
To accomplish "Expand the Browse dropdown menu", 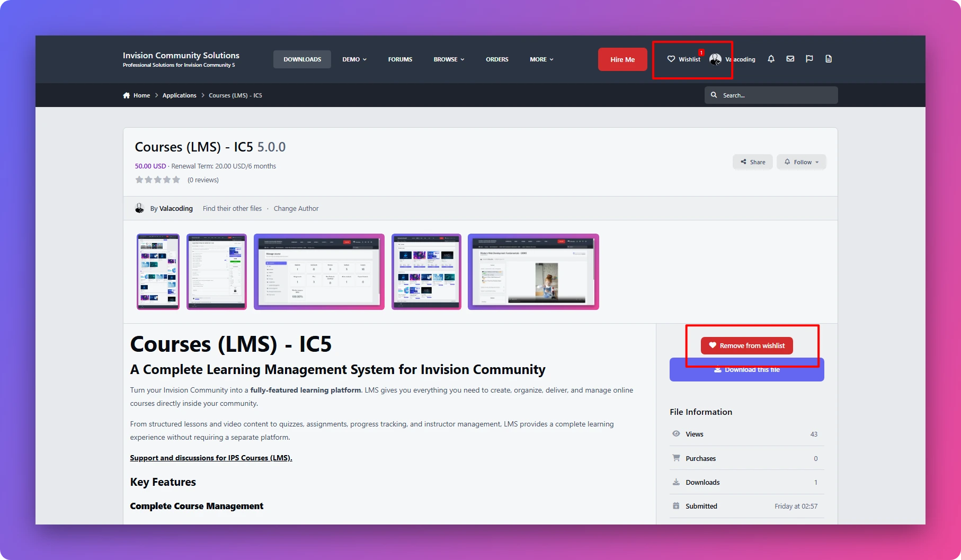I will tap(449, 59).
